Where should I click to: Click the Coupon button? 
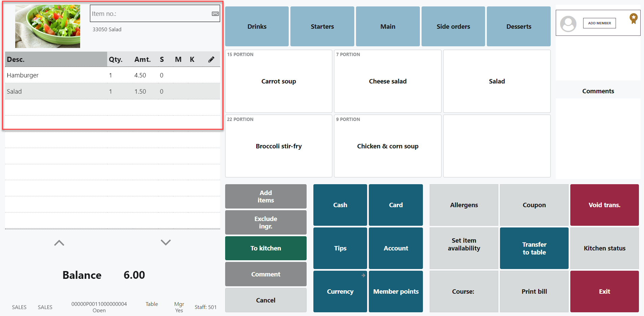point(534,205)
